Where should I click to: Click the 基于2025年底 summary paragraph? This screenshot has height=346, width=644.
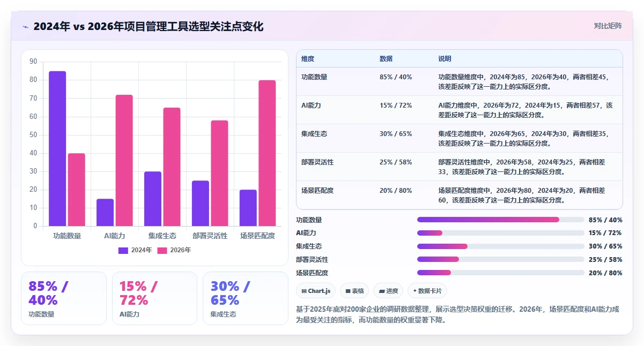[458, 314]
